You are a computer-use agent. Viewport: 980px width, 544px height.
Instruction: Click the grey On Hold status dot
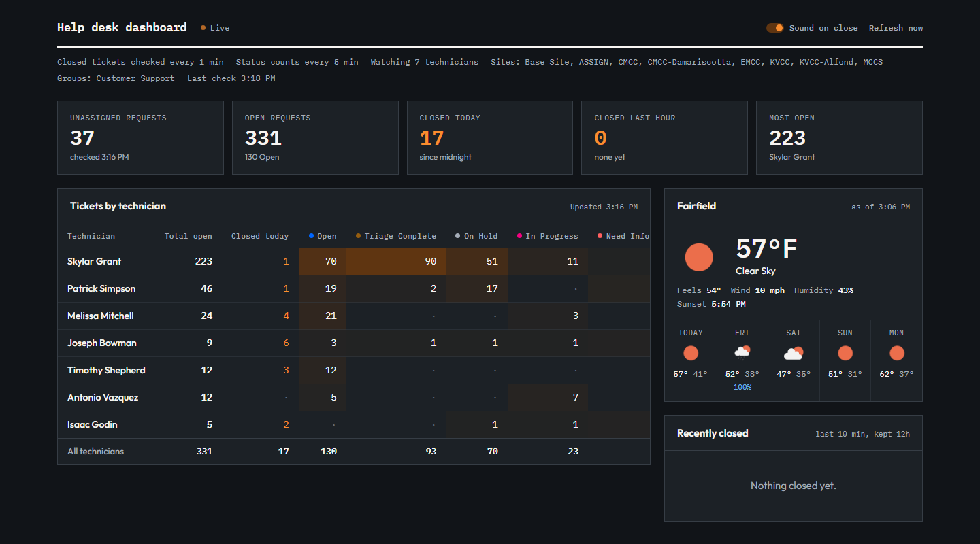(458, 236)
